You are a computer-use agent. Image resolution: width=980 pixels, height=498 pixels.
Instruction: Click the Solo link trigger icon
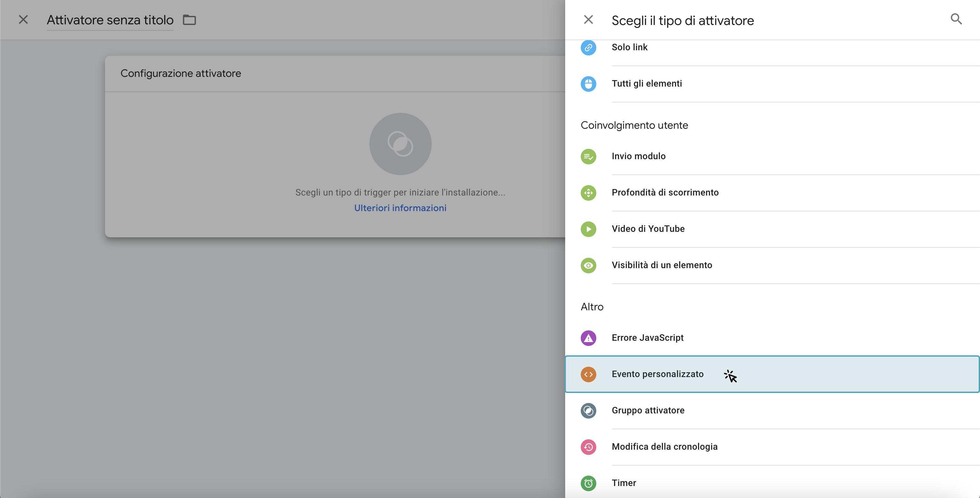tap(588, 48)
